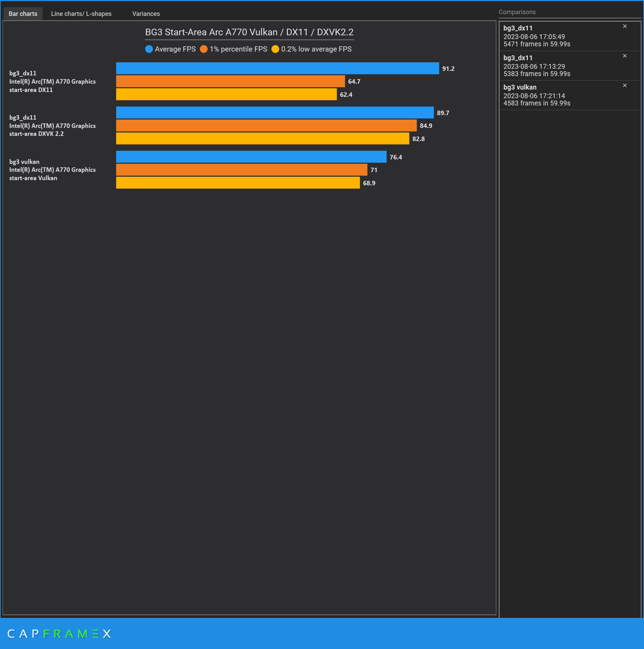Switch to the Bar charts tab
This screenshot has height=649, width=644.
click(x=23, y=14)
